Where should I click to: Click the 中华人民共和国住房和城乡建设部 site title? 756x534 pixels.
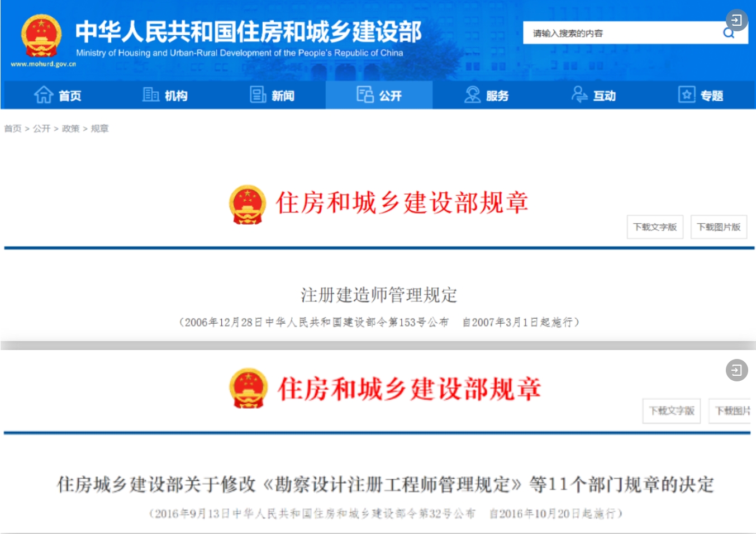click(x=249, y=31)
